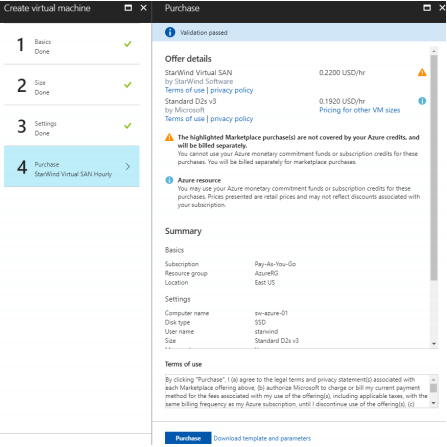Viewport: 447px width, 447px height.
Task: Click the green checkmark on Settings step
Action: pos(128,126)
